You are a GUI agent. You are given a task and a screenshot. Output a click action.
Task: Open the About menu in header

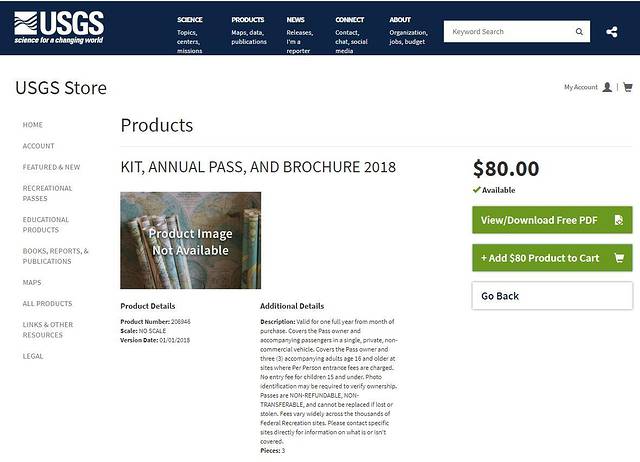point(400,20)
